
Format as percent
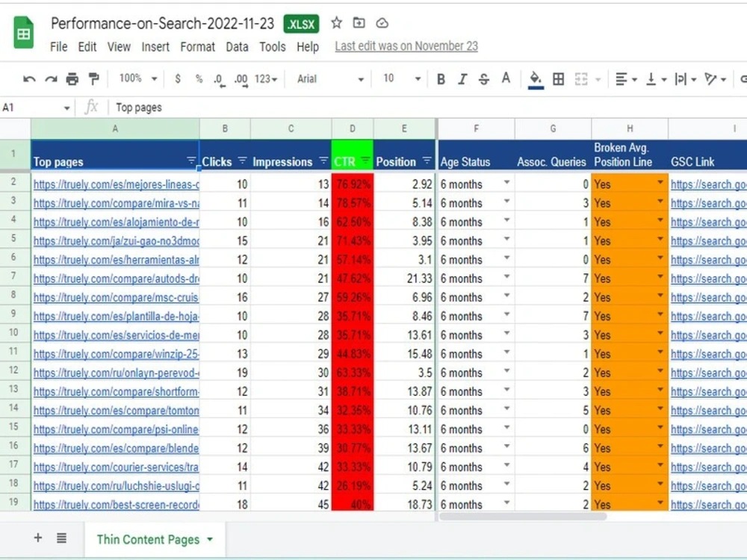[199, 79]
